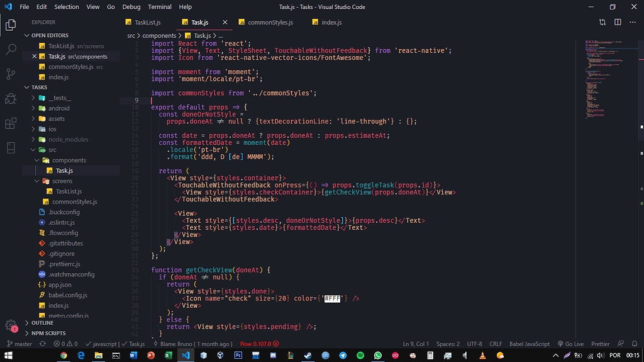The image size is (644, 362).
Task: Open the editor More Actions ellipsis
Action: coord(633,22)
